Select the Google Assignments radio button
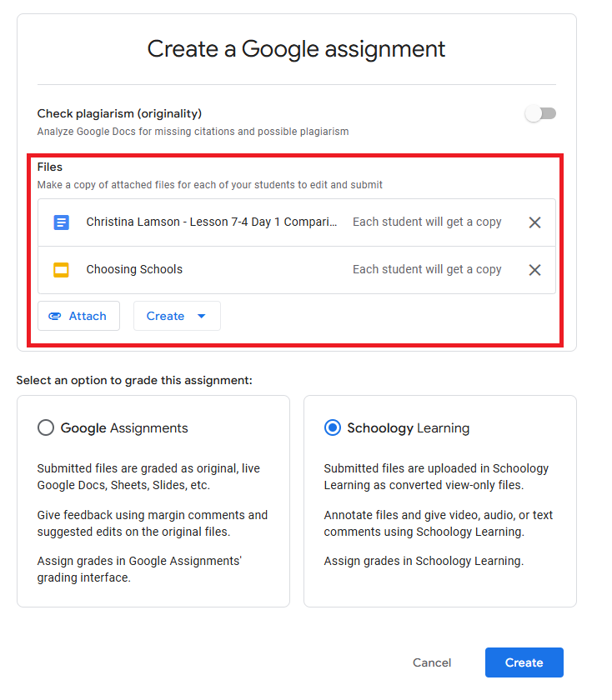The height and width of the screenshot is (700, 612). tap(46, 428)
